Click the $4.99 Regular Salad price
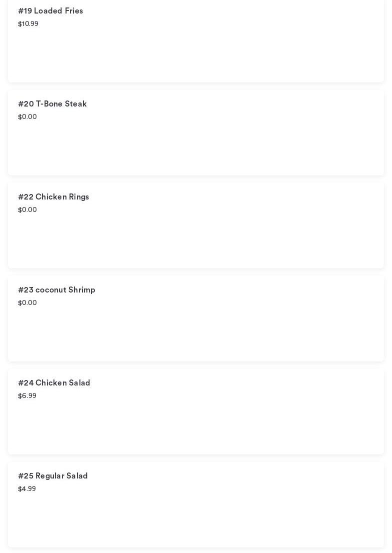Screen dimensions: 392x553 (x=27, y=489)
